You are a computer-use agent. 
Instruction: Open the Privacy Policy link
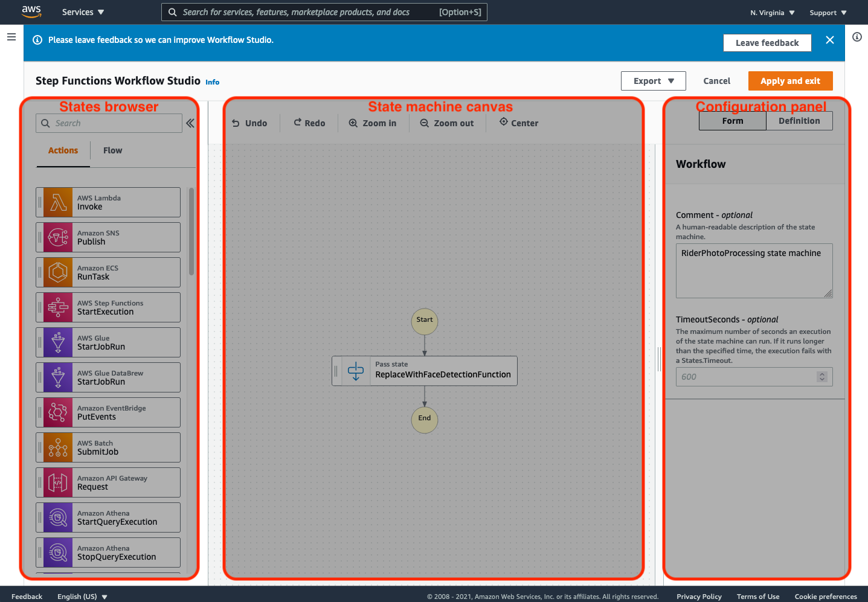point(699,597)
